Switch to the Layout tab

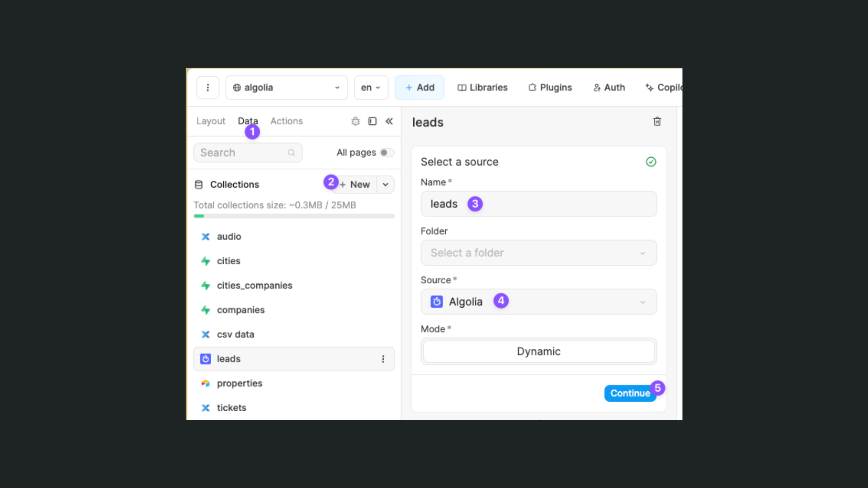point(211,121)
